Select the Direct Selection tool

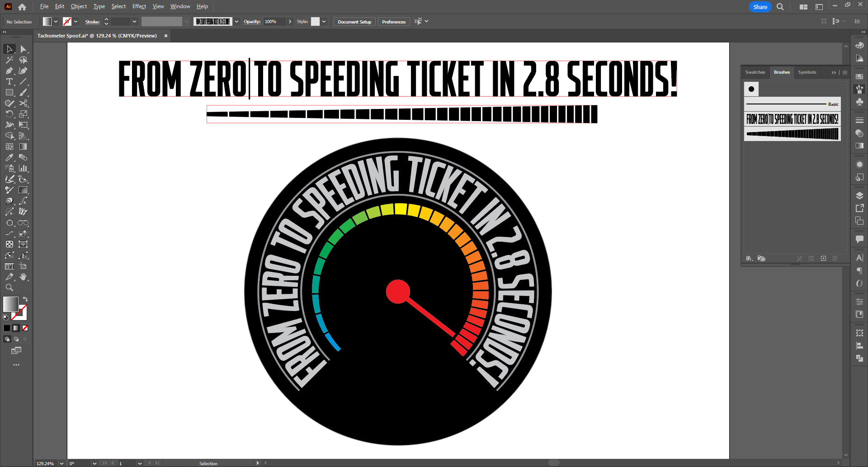pos(24,49)
